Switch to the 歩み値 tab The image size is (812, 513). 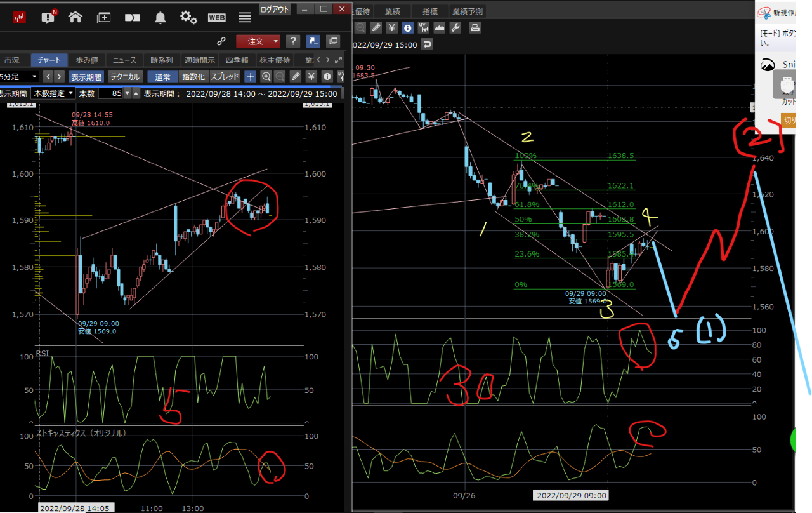pyautogui.click(x=86, y=60)
